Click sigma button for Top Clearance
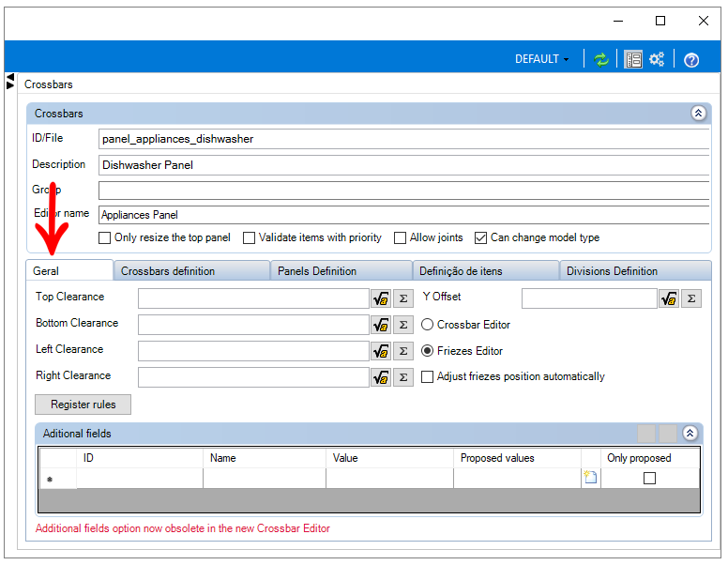 click(x=403, y=298)
